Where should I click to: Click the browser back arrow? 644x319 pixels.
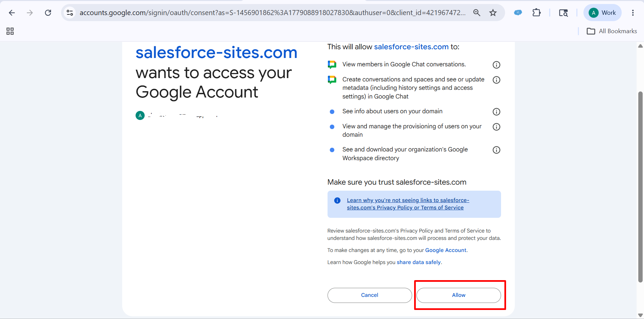click(x=12, y=13)
